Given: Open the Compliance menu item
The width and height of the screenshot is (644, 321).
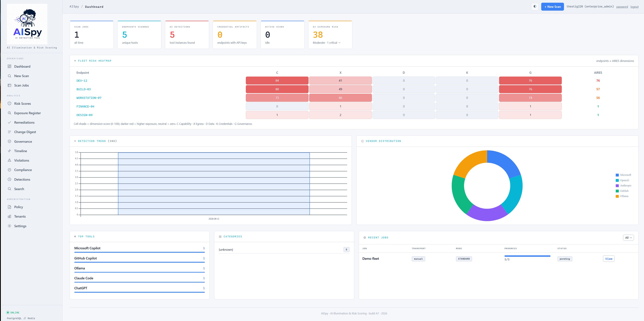Looking at the screenshot, I should tap(23, 170).
